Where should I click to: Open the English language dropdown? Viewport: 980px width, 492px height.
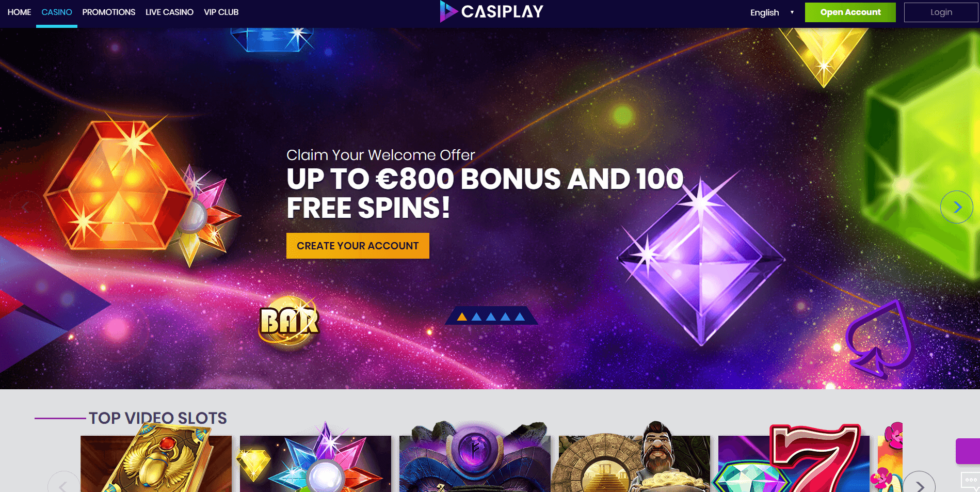[765, 12]
